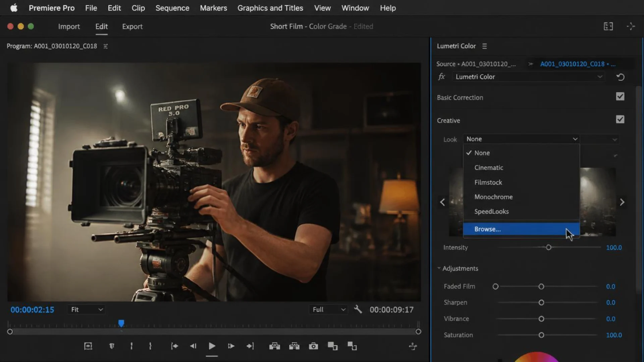The height and width of the screenshot is (362, 644).
Task: Open the Apple menu
Action: (13, 8)
